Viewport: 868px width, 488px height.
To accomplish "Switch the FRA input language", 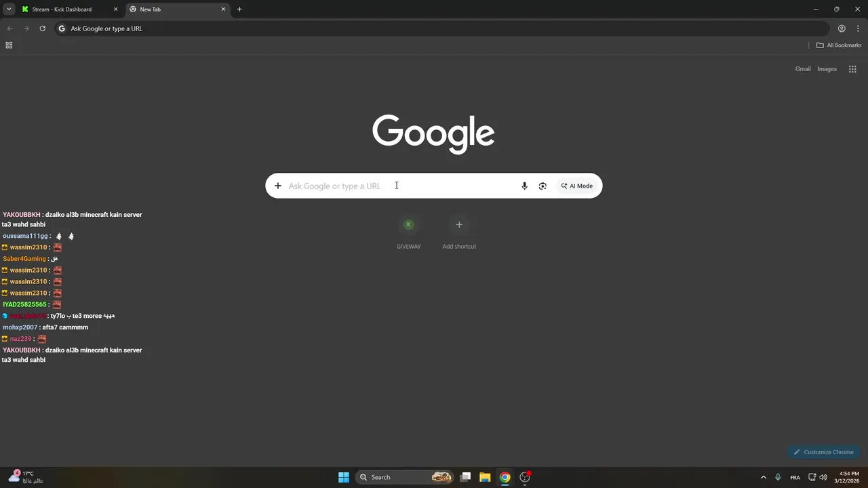I will pyautogui.click(x=795, y=477).
